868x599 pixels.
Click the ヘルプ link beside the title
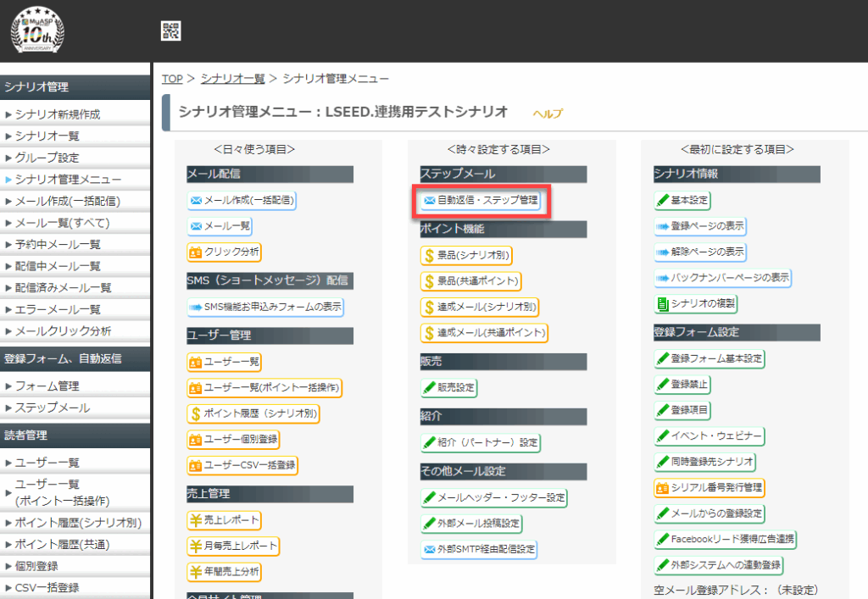(547, 114)
